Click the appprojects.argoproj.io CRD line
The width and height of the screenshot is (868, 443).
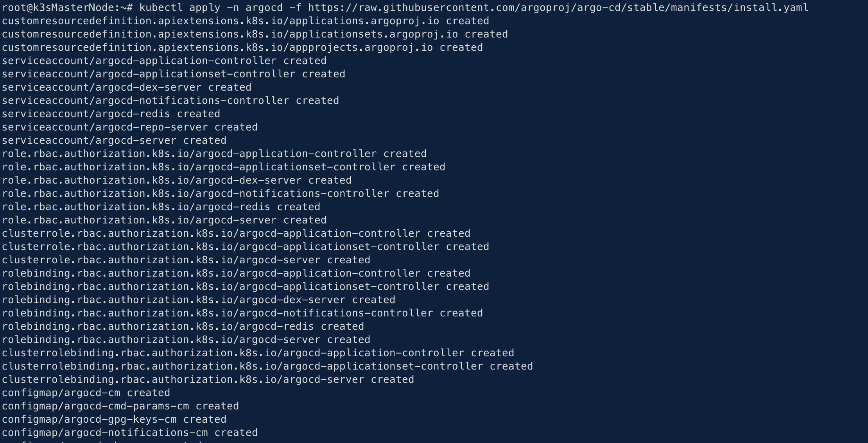242,47
